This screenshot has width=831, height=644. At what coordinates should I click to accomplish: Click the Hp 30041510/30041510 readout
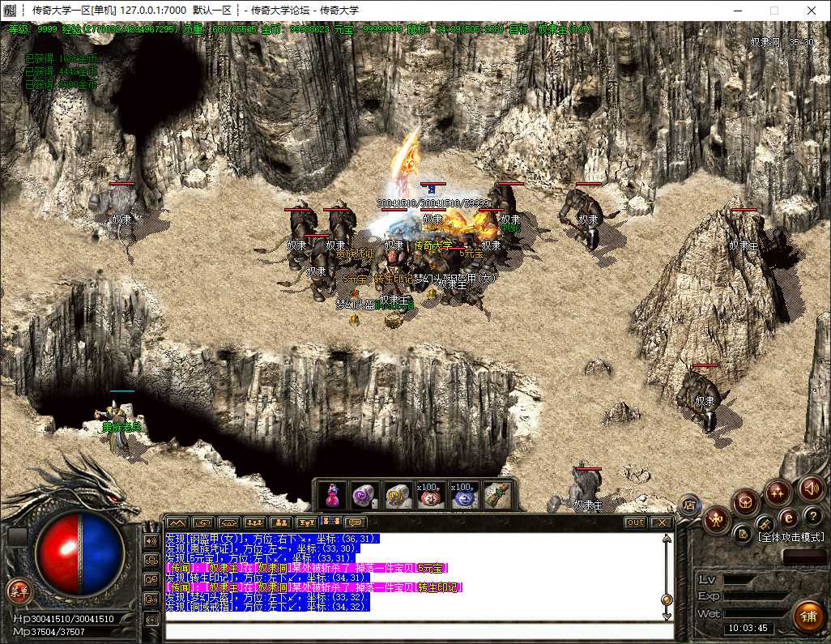pyautogui.click(x=64, y=619)
